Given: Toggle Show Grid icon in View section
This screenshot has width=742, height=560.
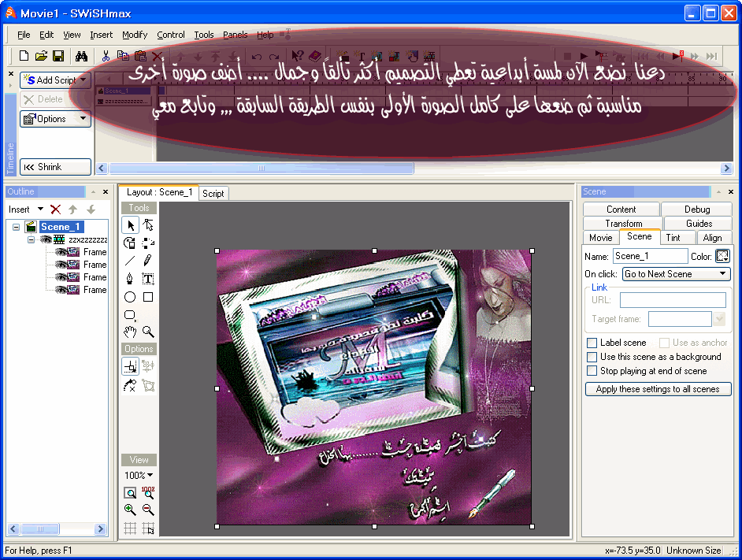Looking at the screenshot, I should (x=130, y=528).
